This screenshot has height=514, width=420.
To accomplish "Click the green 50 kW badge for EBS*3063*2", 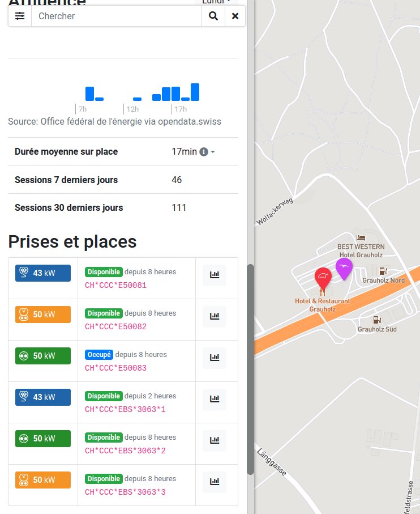I will point(43,438).
